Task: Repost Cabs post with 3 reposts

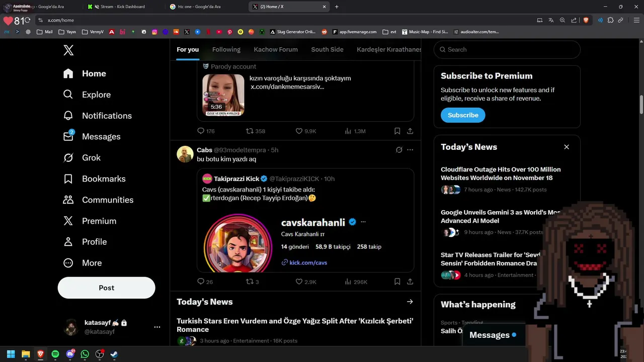Action: (252, 282)
